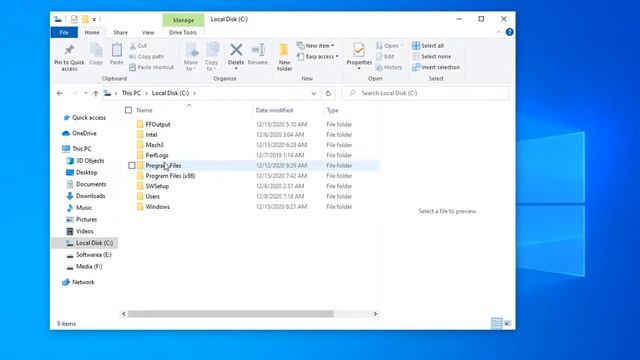Screen dimensions: 640x360
Task: Select the FFOutput folder
Action: pos(158,124)
